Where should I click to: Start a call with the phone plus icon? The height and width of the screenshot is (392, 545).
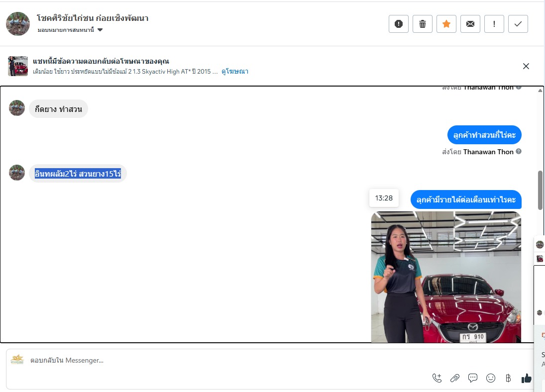point(437,378)
